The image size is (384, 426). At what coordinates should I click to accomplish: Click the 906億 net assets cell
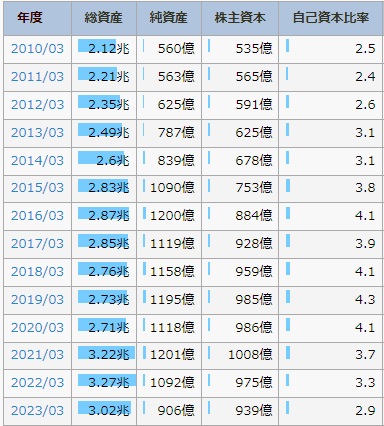[169, 410]
